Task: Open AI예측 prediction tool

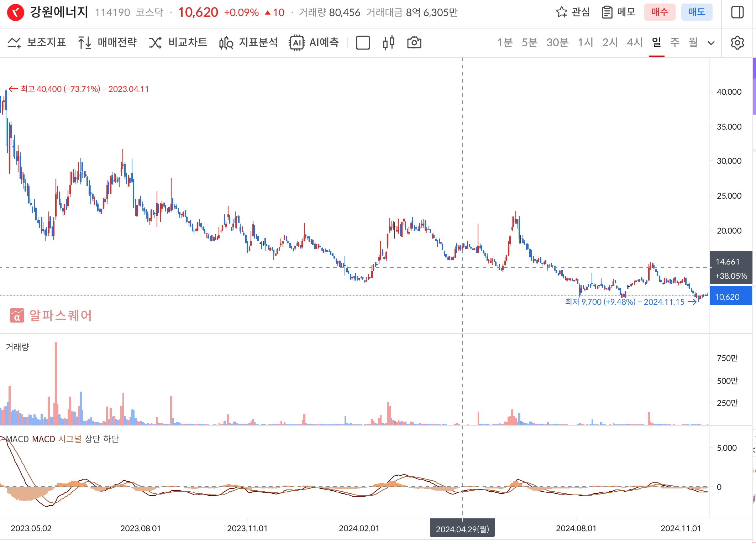Action: pyautogui.click(x=314, y=43)
